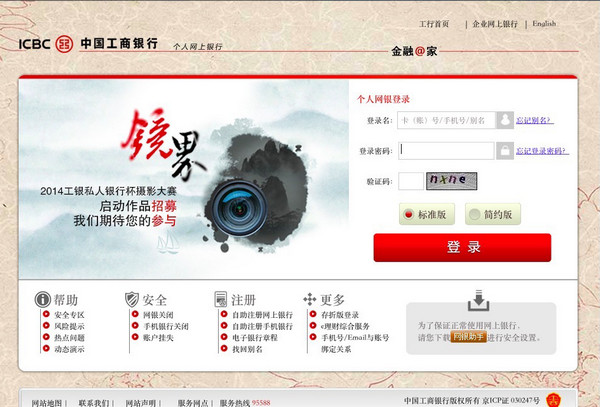Select the 标准版 radio option

(427, 214)
